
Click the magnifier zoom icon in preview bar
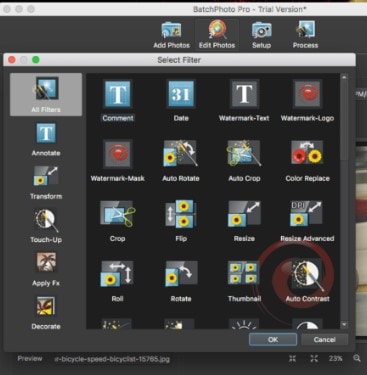357,359
